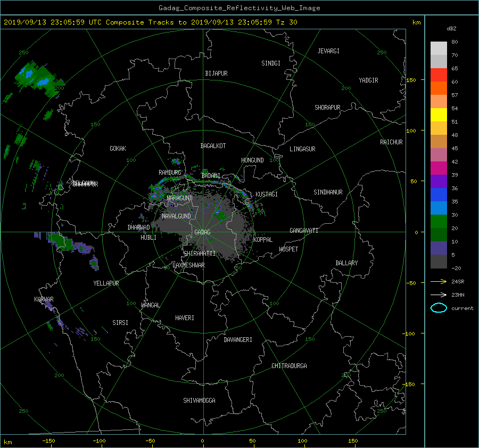This screenshot has width=479, height=448.
Task: Click the cyan current-track ellipse icon
Action: (x=439, y=308)
